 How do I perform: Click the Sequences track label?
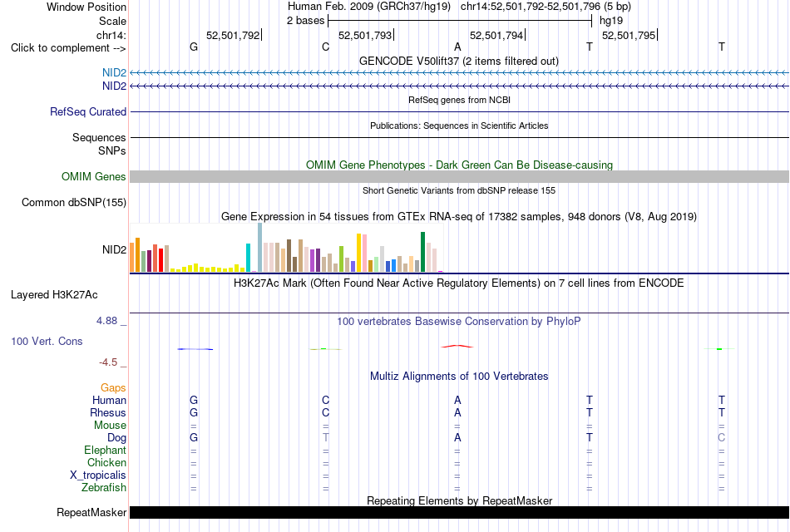click(99, 137)
